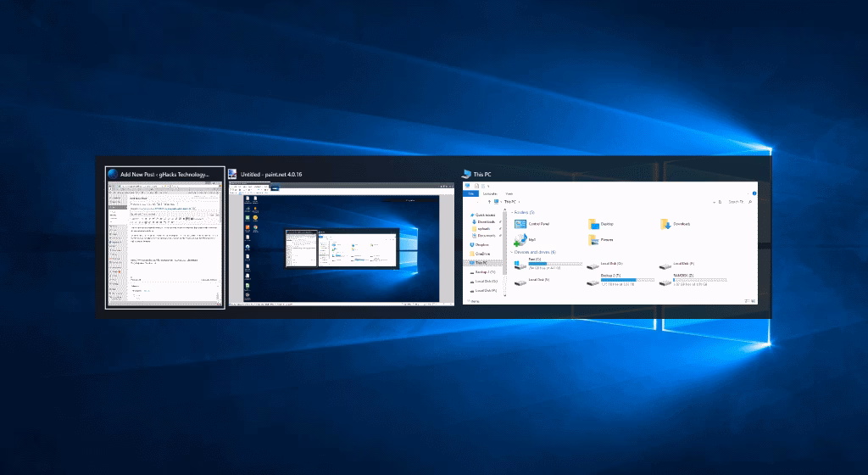Click the scroll-down arrow of the navigation pane
The image size is (868, 475).
click(x=505, y=296)
